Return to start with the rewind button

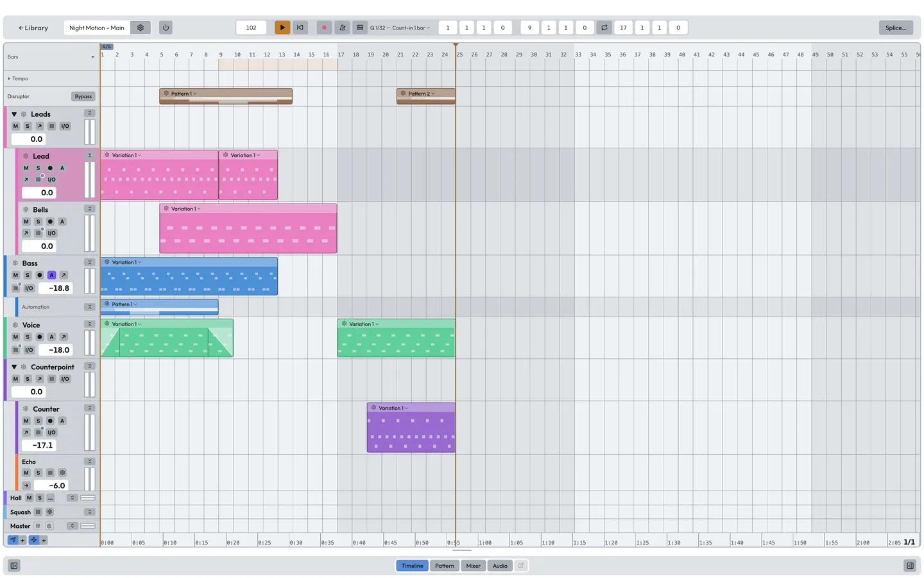[x=300, y=28]
